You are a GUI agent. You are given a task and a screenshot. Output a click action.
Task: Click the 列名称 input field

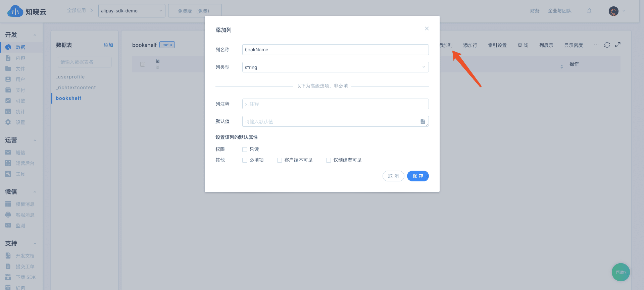click(x=336, y=50)
